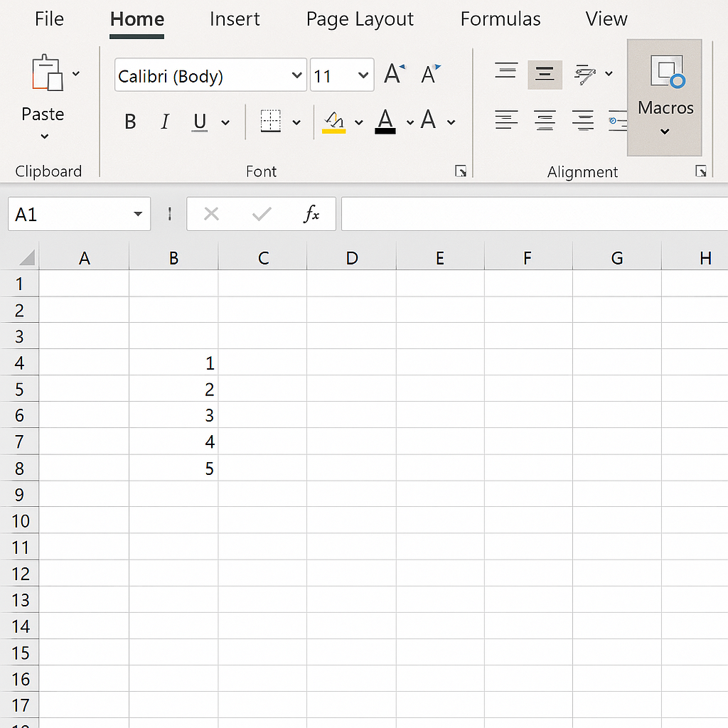The width and height of the screenshot is (728, 728).
Task: Open the Name Box dropdown arrow
Action: coord(138,214)
